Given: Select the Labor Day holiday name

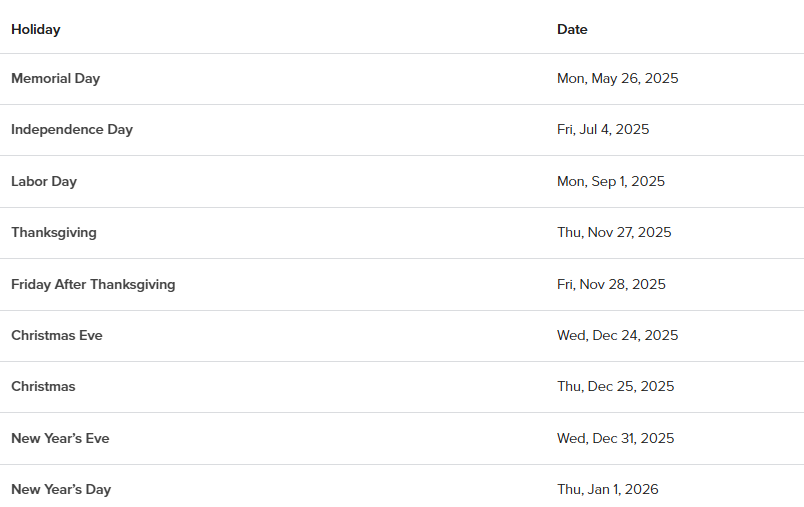Looking at the screenshot, I should [x=44, y=181].
